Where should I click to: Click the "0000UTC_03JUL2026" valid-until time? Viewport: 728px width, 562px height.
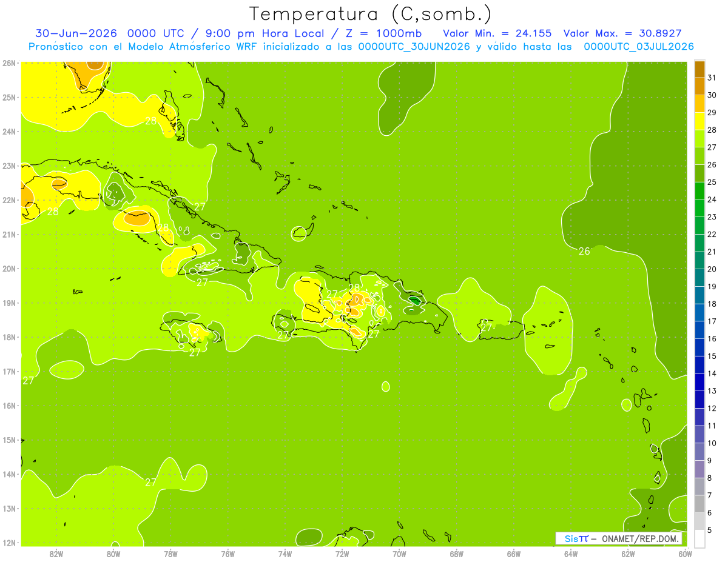tap(639, 47)
